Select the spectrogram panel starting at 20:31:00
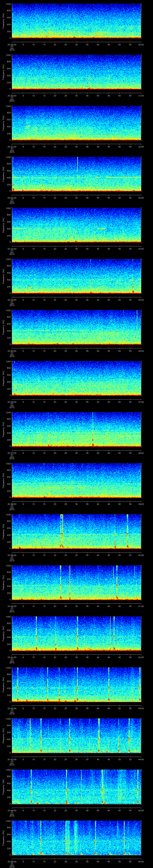The image size is (153, 868). tap(76, 123)
